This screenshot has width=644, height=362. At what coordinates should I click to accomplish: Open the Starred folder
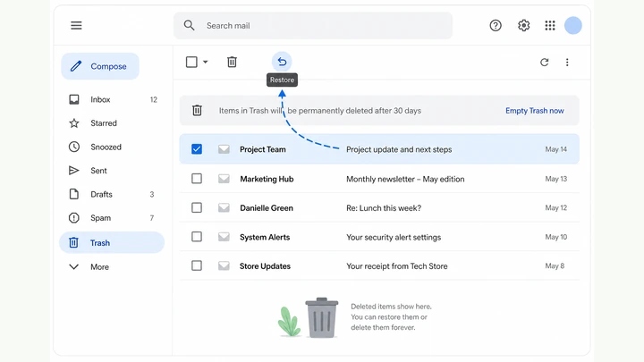point(113,123)
